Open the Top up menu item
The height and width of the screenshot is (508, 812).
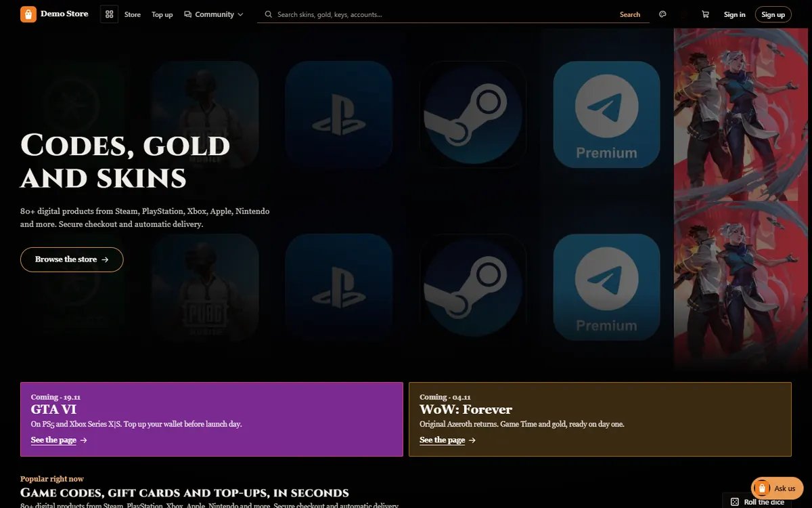(162, 14)
